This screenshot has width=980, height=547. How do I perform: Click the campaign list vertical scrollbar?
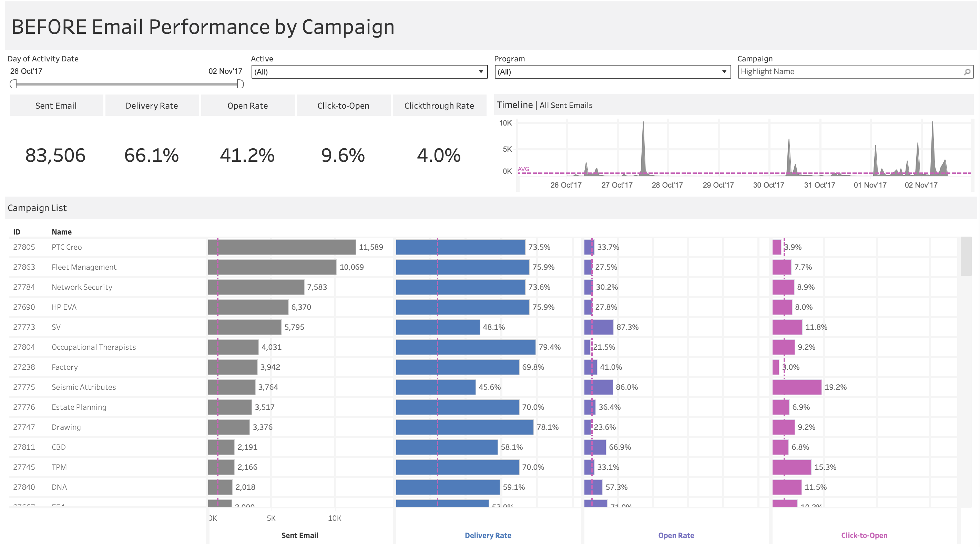(x=966, y=256)
